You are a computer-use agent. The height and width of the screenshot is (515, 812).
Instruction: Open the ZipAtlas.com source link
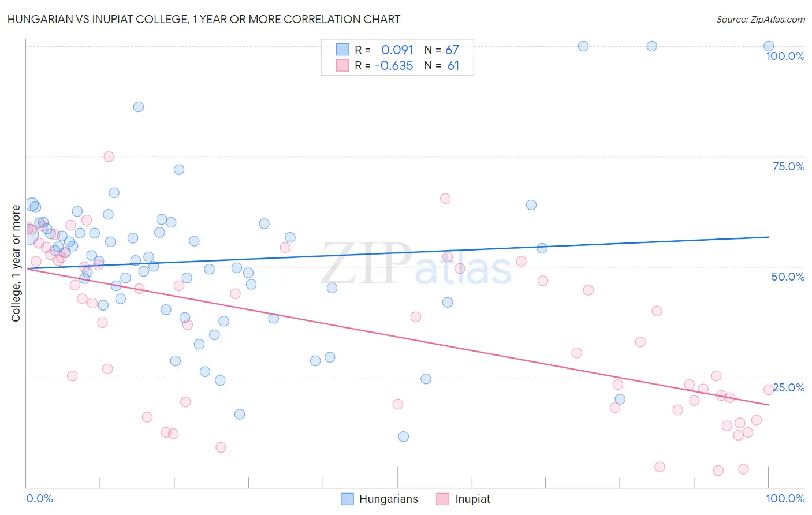click(761, 19)
